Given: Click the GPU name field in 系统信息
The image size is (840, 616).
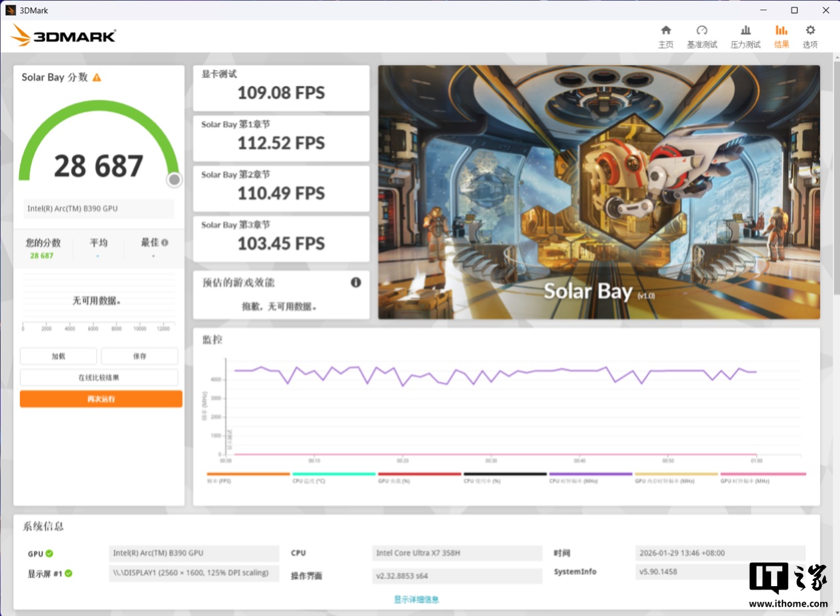Looking at the screenshot, I should (x=194, y=553).
